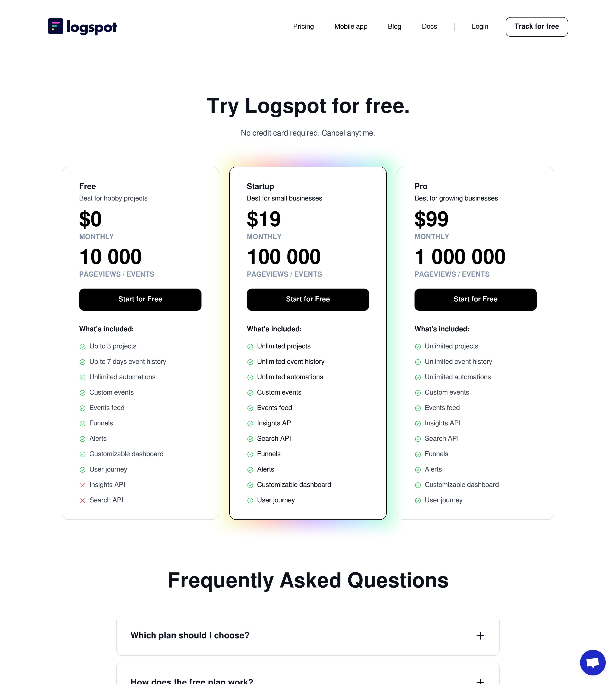Start for Free on the Startup plan
The height and width of the screenshot is (684, 616).
(x=308, y=299)
